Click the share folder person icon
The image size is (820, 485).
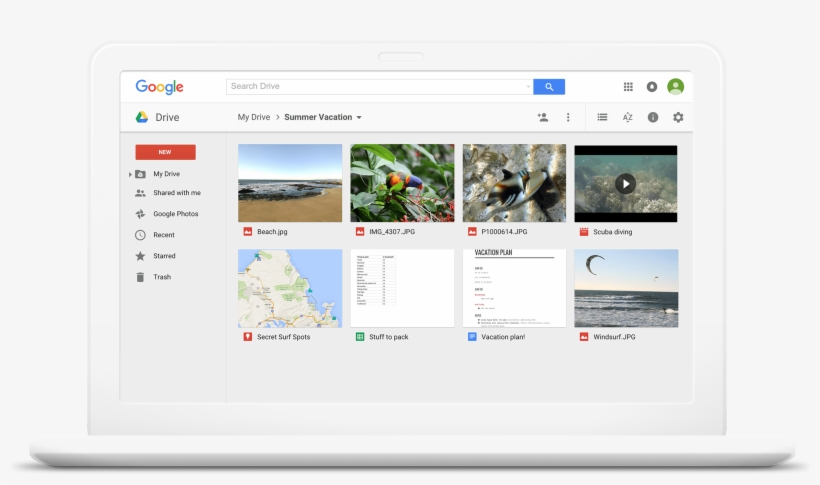click(x=542, y=117)
